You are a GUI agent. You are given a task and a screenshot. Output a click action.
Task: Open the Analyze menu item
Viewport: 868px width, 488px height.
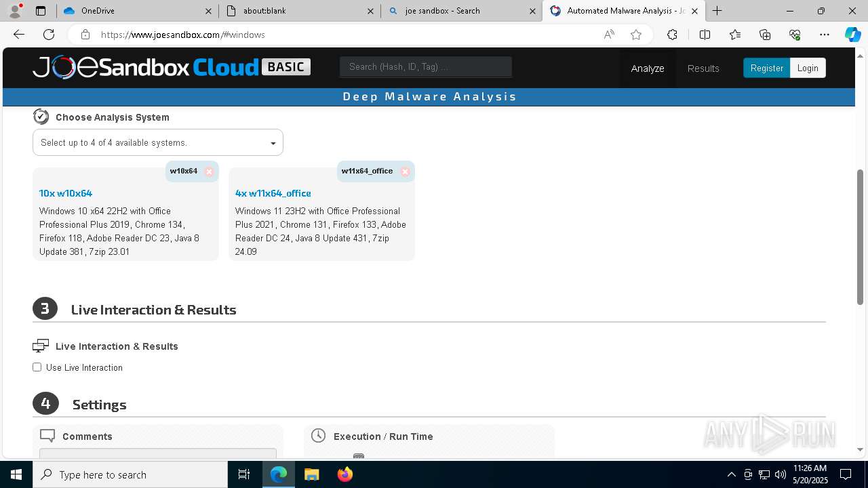[x=648, y=68]
